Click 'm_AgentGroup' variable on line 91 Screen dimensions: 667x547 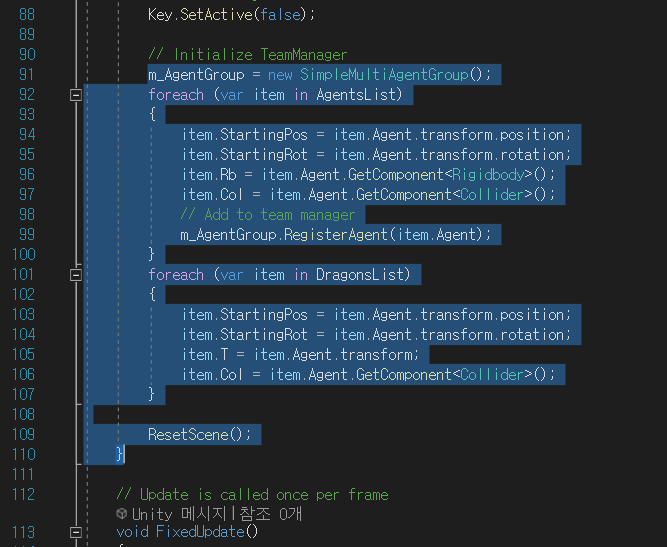(x=196, y=75)
